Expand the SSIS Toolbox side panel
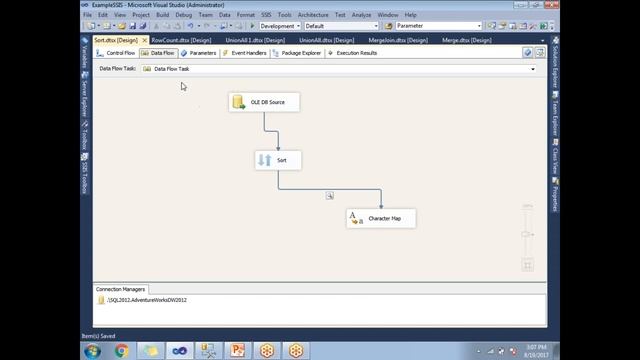 pyautogui.click(x=85, y=173)
